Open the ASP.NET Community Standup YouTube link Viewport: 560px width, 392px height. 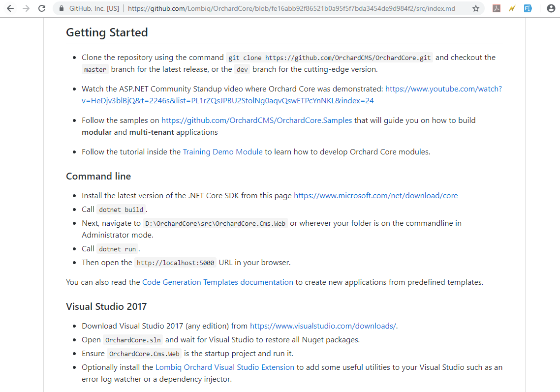pyautogui.click(x=292, y=94)
